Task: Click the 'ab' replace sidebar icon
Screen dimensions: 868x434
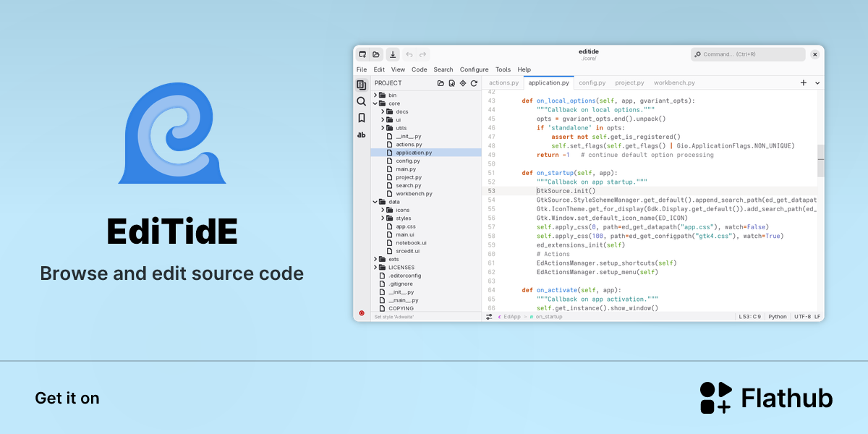Action: (362, 135)
